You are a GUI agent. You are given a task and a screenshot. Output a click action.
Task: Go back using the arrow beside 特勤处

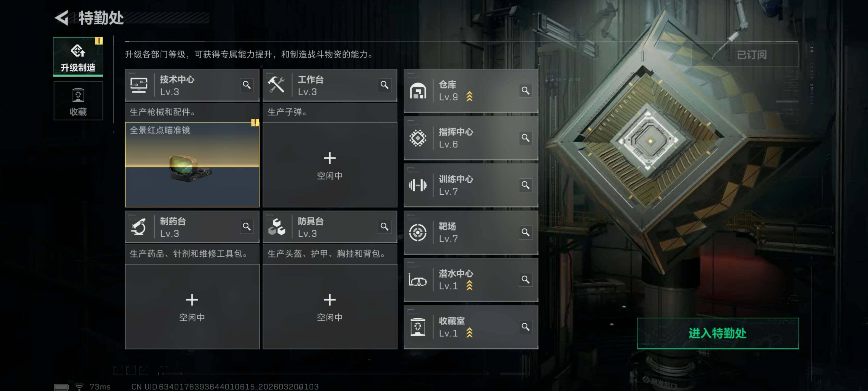point(62,18)
